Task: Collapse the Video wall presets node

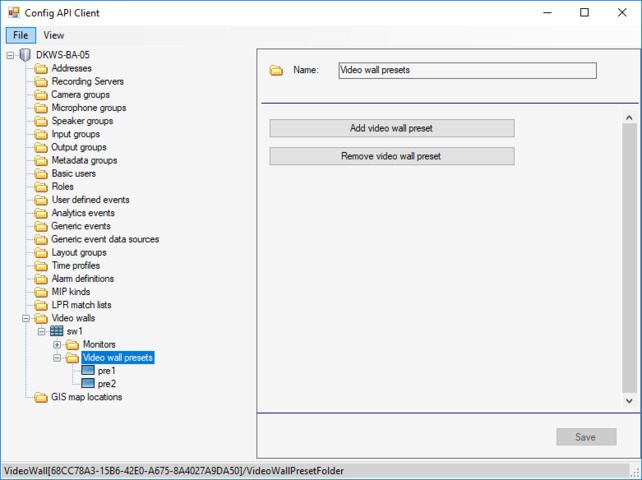Action: coord(57,358)
